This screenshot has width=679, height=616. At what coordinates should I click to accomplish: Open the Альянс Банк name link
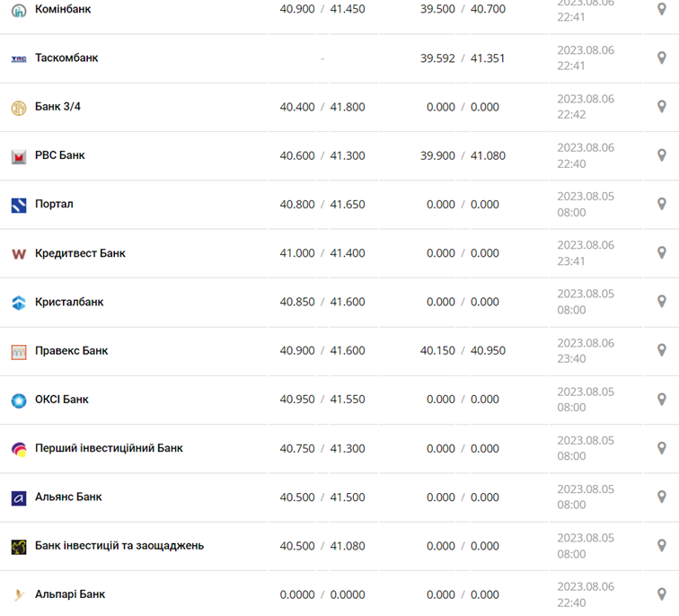68,497
